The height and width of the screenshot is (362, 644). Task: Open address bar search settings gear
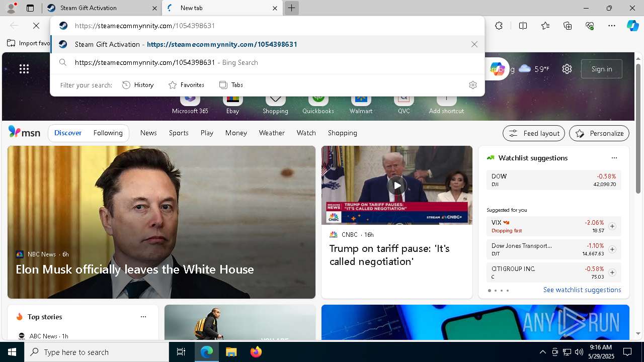472,85
